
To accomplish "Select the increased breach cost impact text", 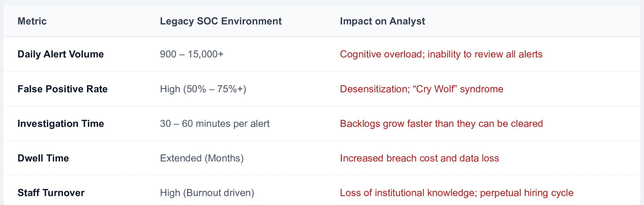I will point(419,158).
